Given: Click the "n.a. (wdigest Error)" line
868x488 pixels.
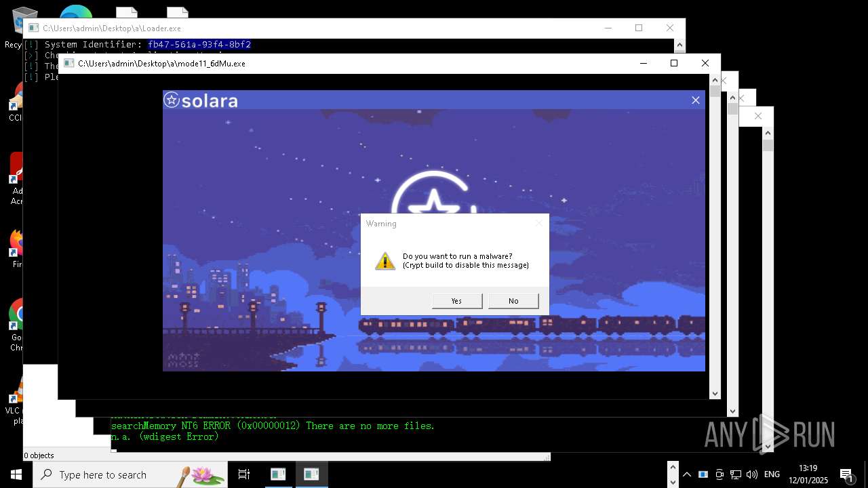Looking at the screenshot, I should tap(165, 437).
